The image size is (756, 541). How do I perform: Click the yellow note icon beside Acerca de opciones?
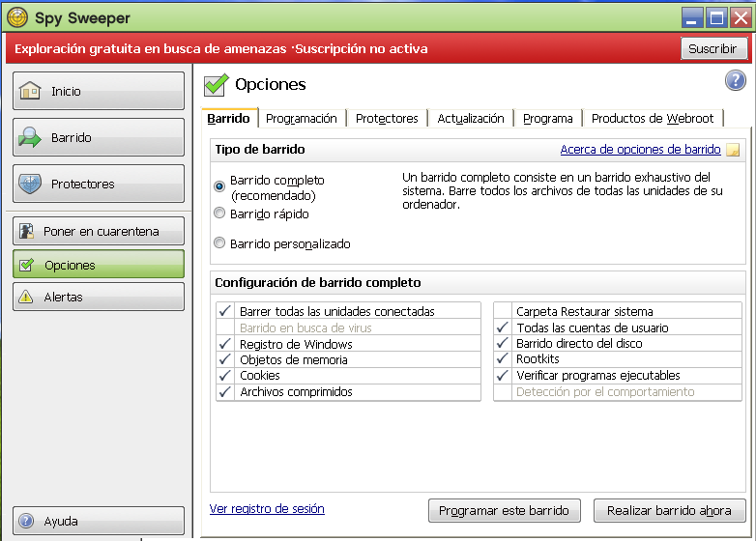pos(733,150)
